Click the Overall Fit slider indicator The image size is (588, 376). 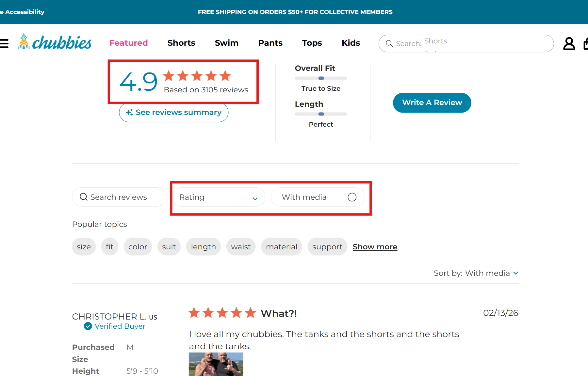(321, 78)
